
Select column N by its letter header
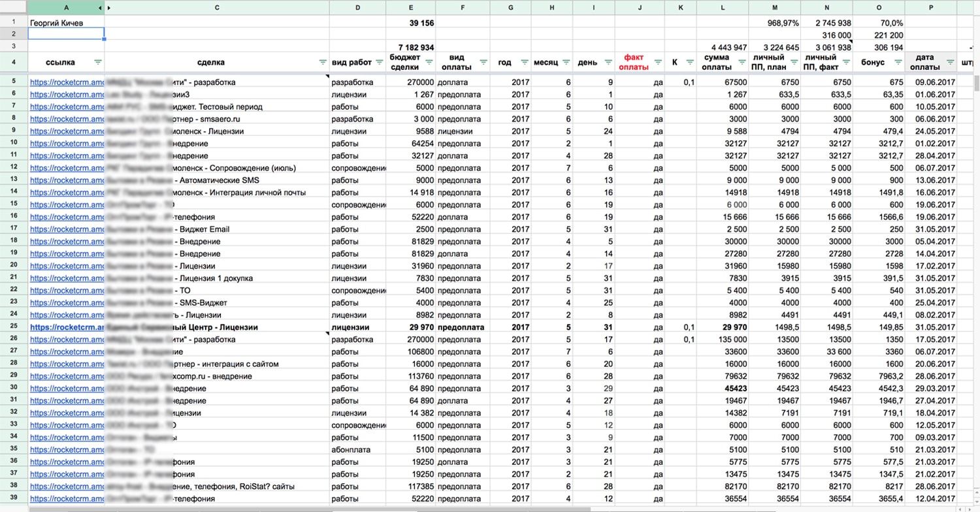coord(826,8)
